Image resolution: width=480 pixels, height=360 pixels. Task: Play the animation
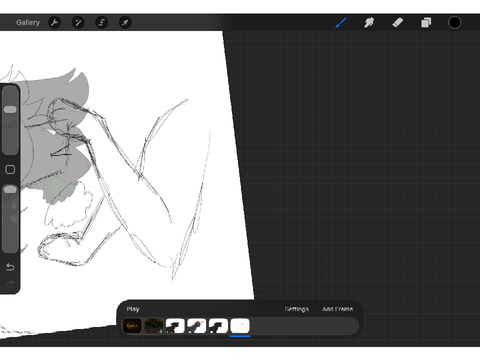(x=133, y=309)
